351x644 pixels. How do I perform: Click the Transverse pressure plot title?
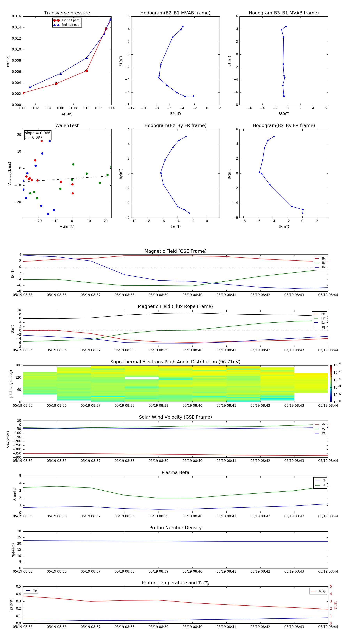click(x=67, y=13)
